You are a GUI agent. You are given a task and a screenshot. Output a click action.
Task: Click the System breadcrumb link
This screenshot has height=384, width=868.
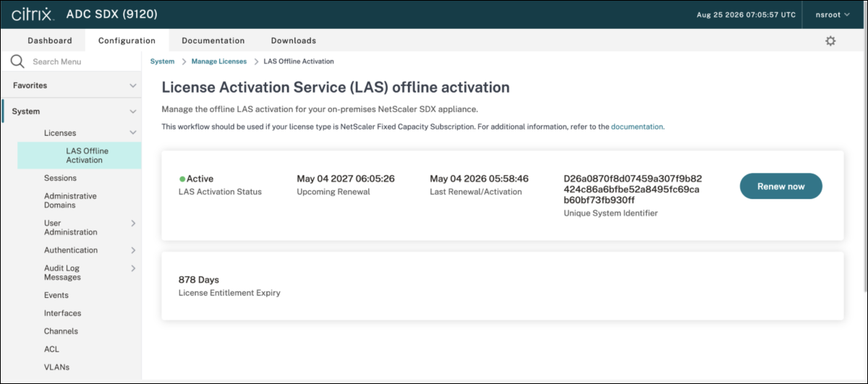pos(162,61)
